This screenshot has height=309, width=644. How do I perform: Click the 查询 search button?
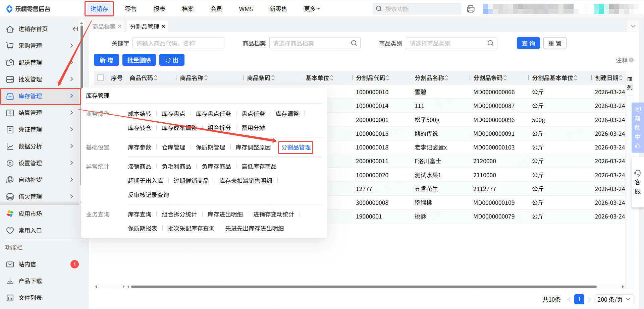click(x=528, y=43)
